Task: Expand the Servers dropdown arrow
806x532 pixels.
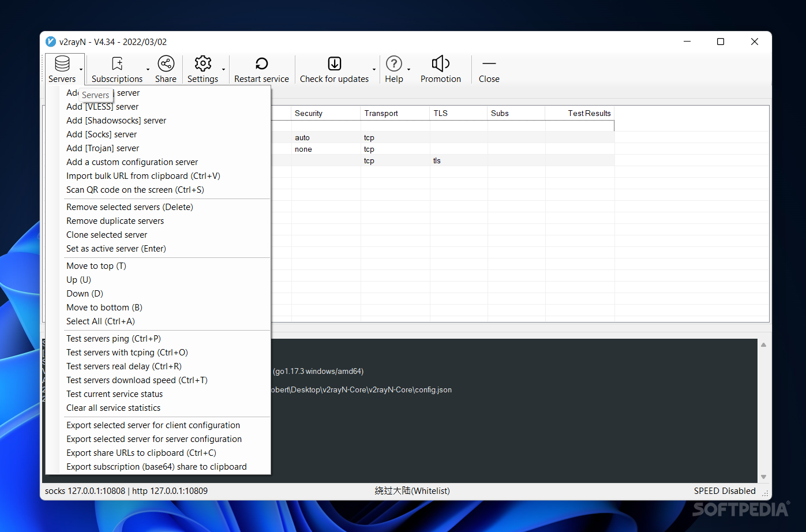Action: 81,69
